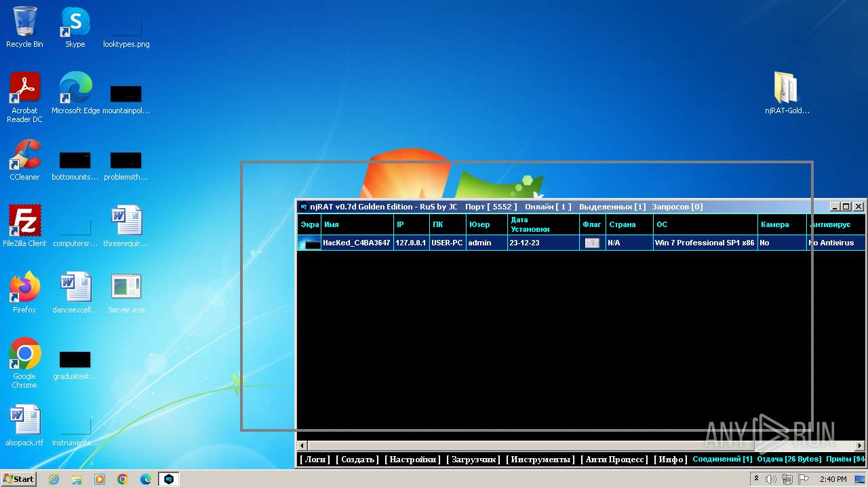868x488 pixels.
Task: Select the looktypes.png file icon
Action: pyautogui.click(x=126, y=27)
